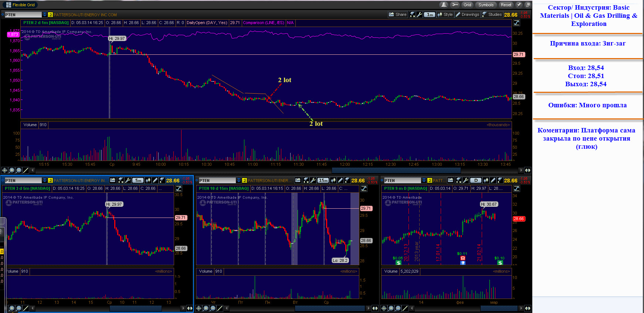Change the 5m timeframe button
The image size is (644, 313).
pyautogui.click(x=138, y=181)
